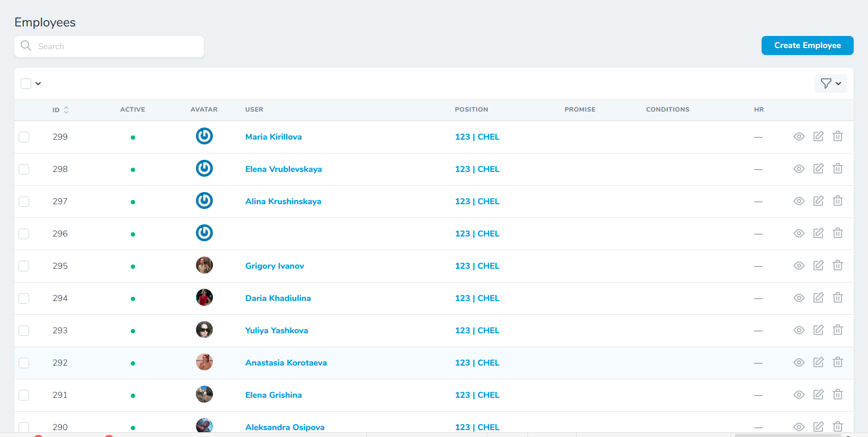Click the Create Employee button

tap(807, 45)
